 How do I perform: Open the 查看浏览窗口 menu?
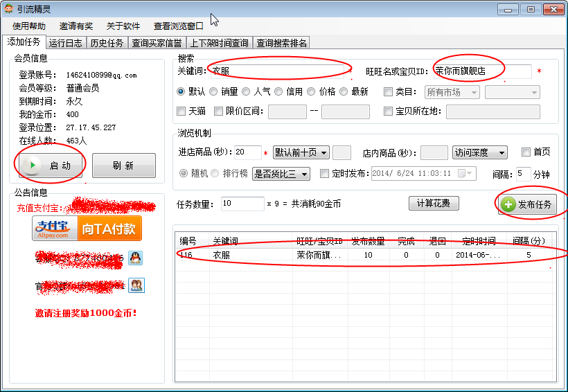pos(178,26)
